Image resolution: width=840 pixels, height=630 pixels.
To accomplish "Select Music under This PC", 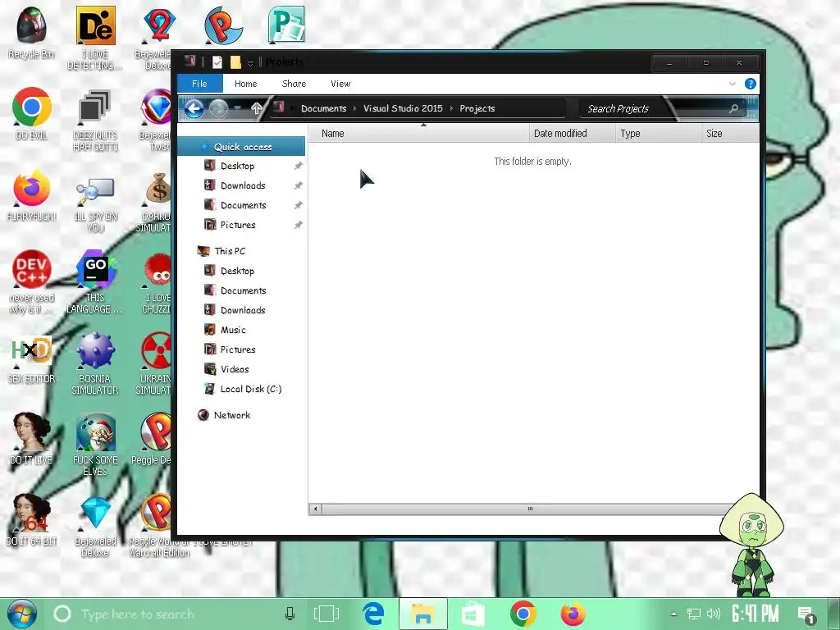I will pos(225,330).
